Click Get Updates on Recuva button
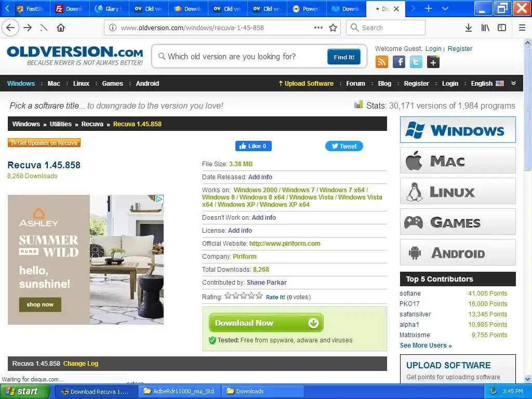This screenshot has height=399, width=532. pyautogui.click(x=44, y=143)
